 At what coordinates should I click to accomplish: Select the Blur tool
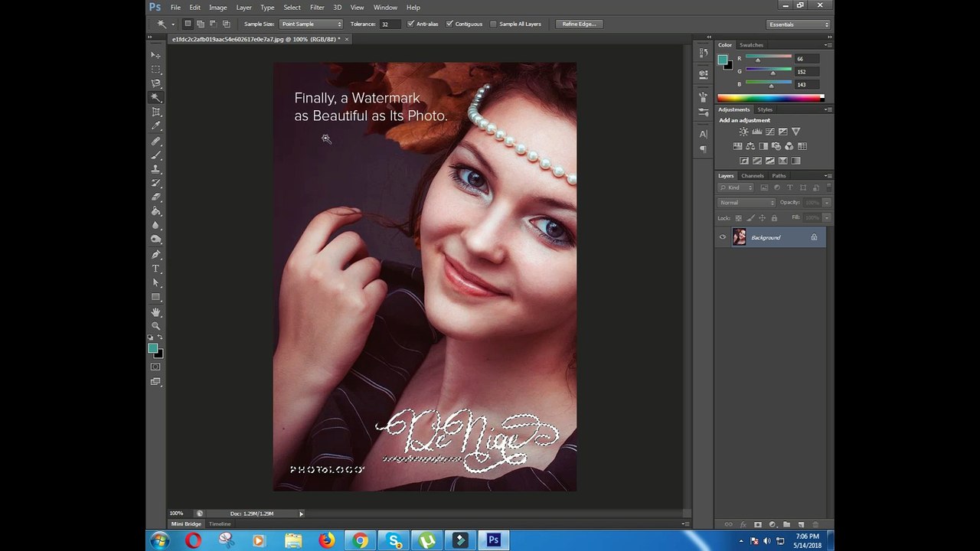point(155,226)
